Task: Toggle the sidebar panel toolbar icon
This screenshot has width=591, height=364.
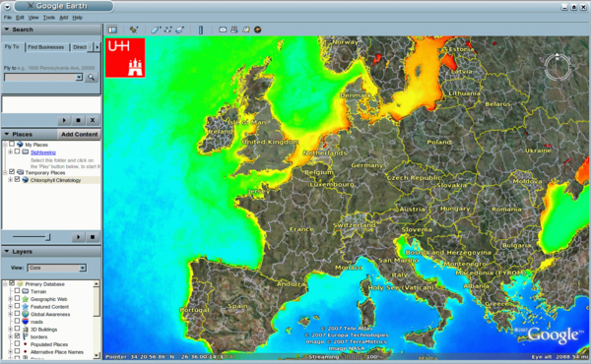Action: point(112,30)
